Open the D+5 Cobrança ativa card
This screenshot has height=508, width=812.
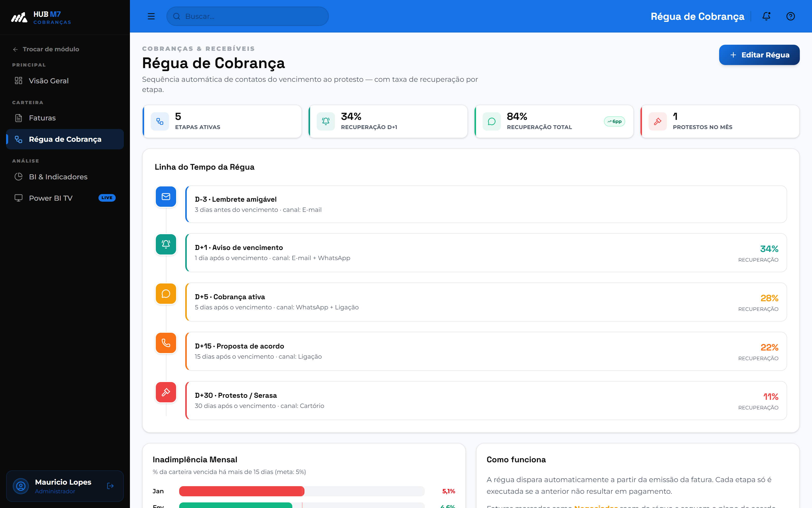486,302
